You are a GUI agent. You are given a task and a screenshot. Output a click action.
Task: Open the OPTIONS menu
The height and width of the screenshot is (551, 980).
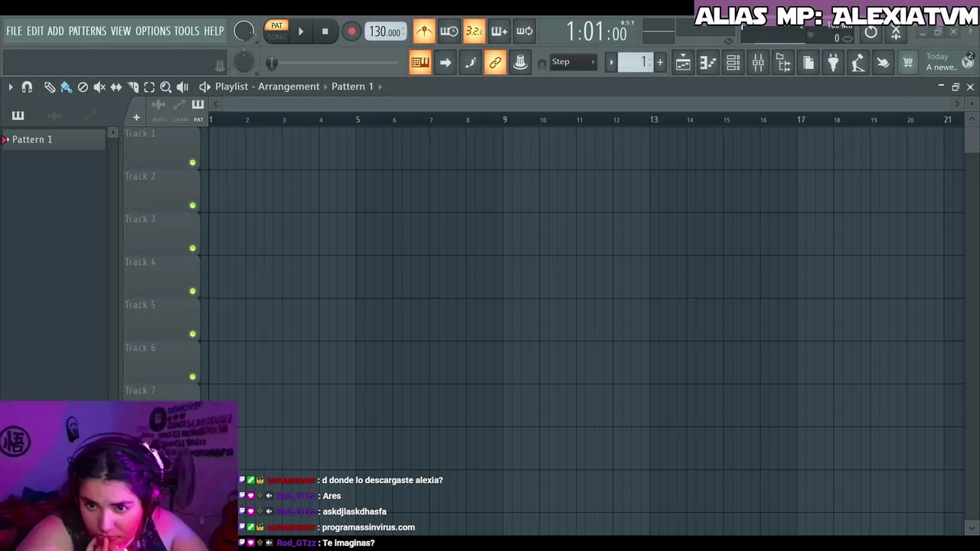(x=152, y=31)
